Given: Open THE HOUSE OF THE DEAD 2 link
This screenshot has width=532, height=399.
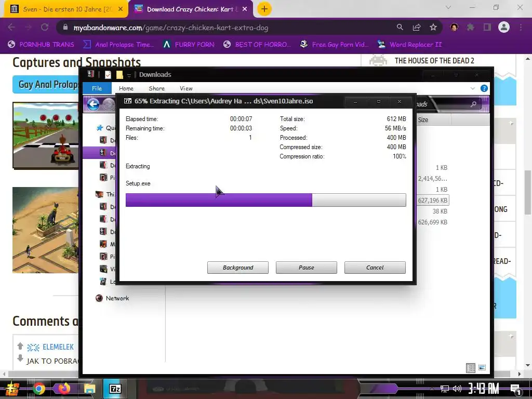Looking at the screenshot, I should 434,61.
